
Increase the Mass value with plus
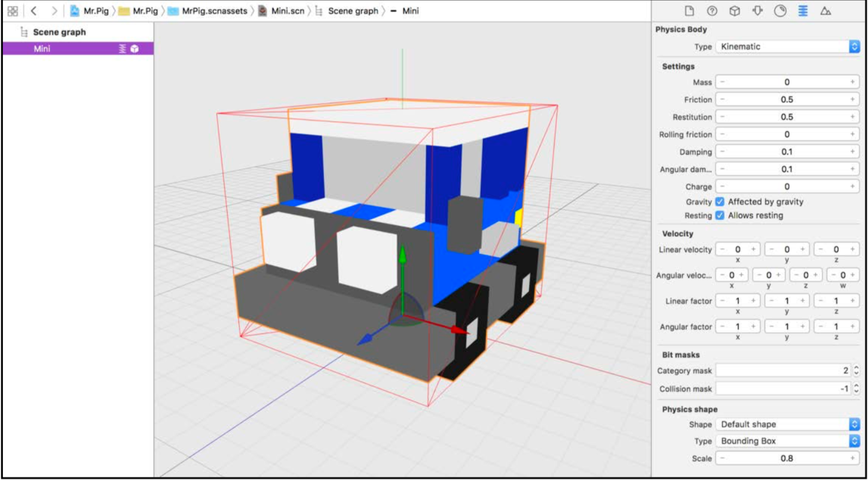pos(853,82)
